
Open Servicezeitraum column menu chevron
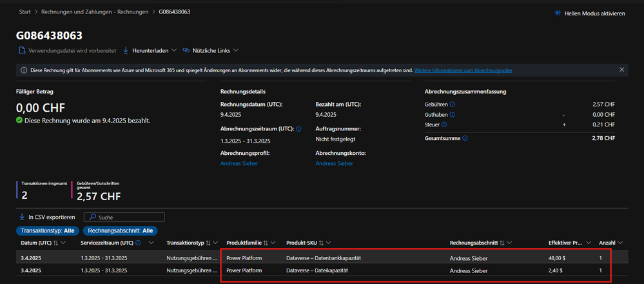151,243
